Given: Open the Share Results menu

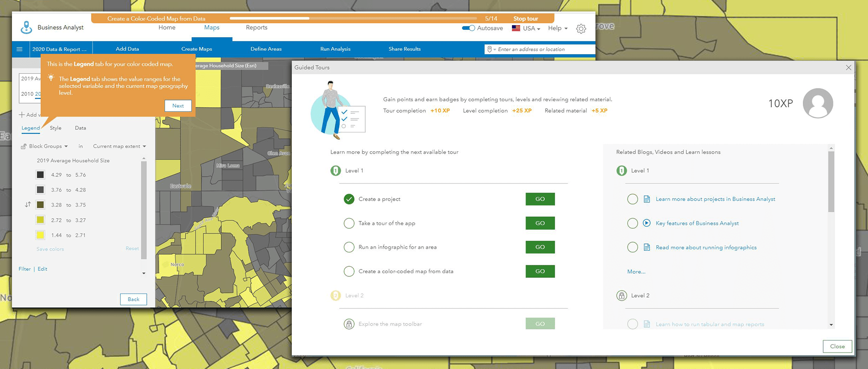Looking at the screenshot, I should (405, 49).
